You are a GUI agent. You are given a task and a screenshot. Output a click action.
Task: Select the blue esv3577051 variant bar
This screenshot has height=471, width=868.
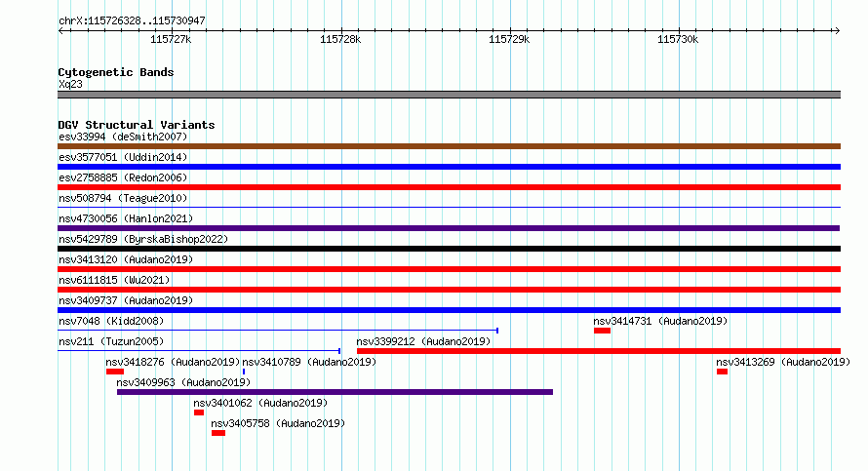pyautogui.click(x=449, y=167)
